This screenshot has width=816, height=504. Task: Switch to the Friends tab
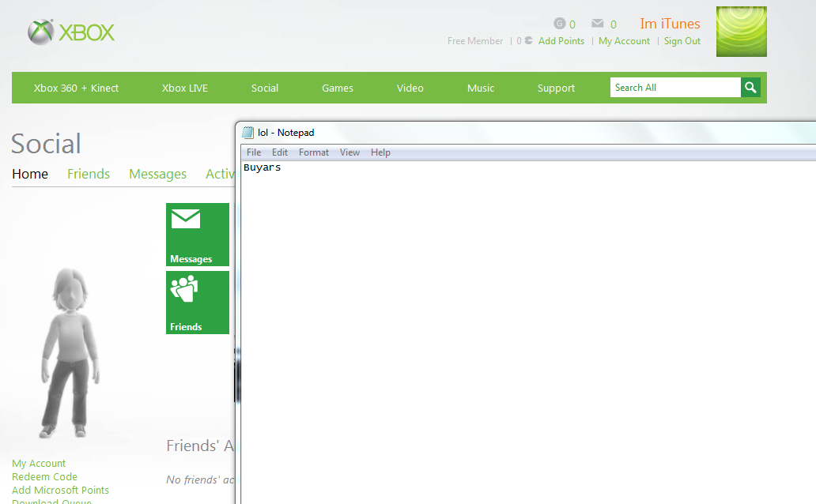coord(89,174)
